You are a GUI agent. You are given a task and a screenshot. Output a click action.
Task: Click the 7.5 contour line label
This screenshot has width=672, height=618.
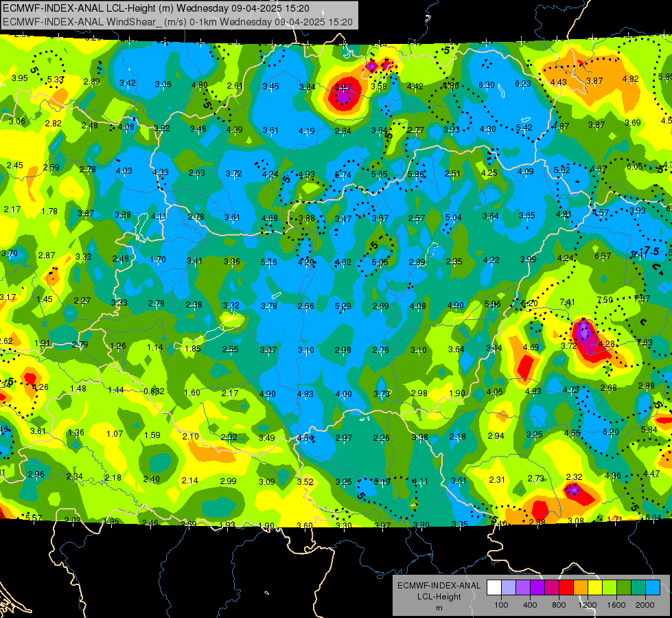pyautogui.click(x=651, y=251)
